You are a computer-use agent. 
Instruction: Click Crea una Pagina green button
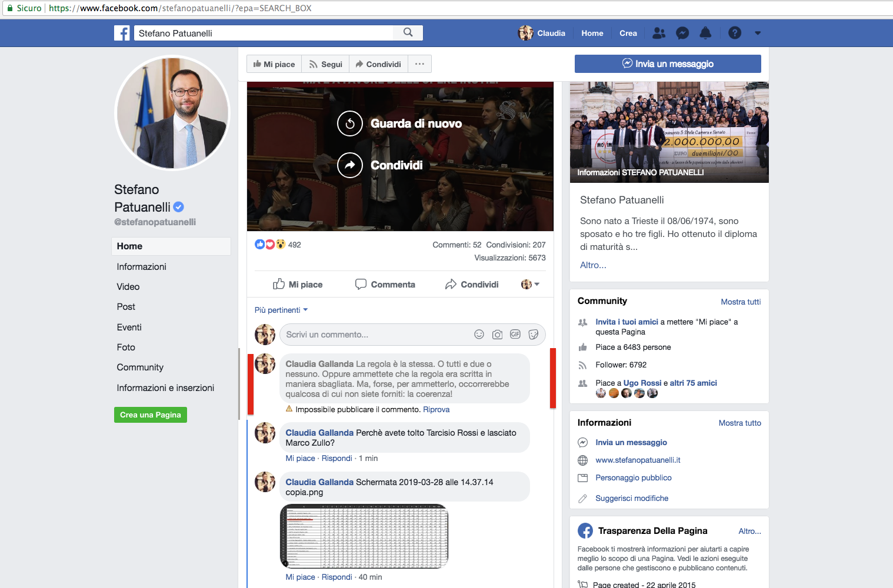tap(151, 415)
